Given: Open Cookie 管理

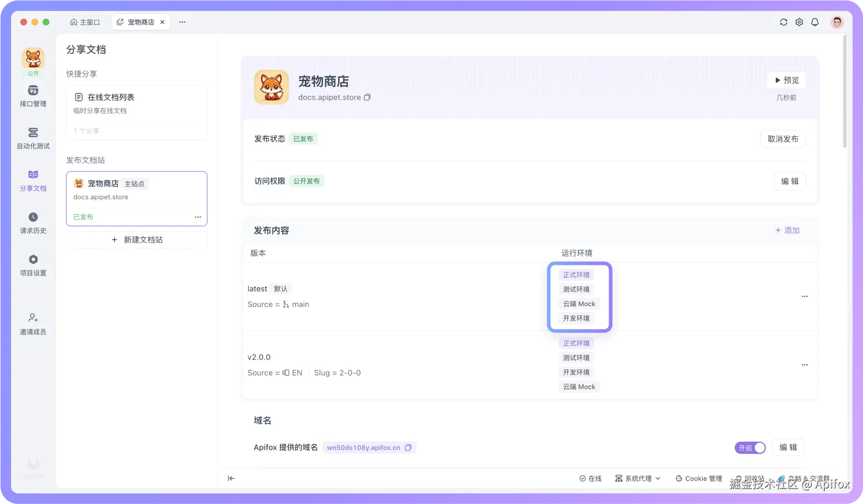Looking at the screenshot, I should pyautogui.click(x=699, y=479).
